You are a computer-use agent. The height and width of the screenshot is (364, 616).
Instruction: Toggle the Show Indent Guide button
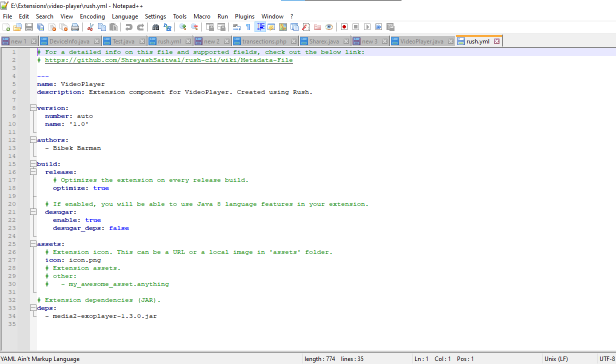click(260, 27)
